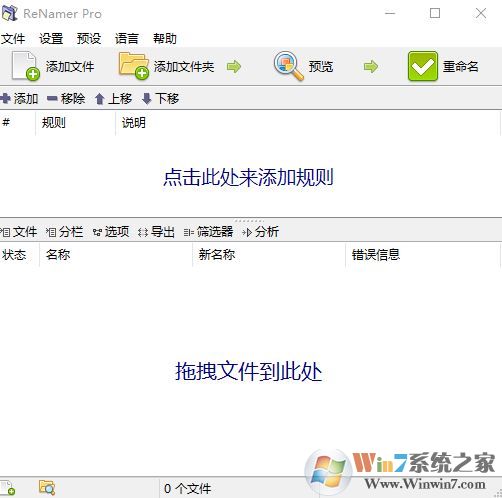
Task: Open the Language (语言) menu
Action: (127, 39)
